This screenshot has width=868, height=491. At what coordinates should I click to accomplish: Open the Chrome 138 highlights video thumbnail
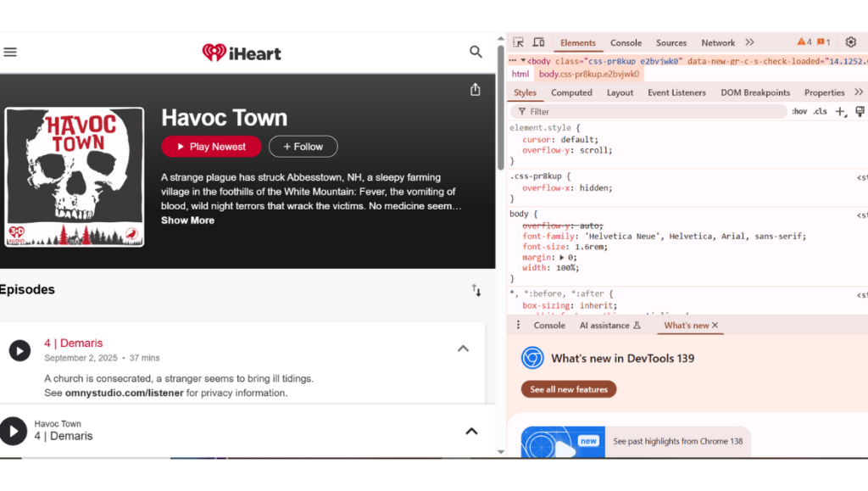tap(563, 442)
